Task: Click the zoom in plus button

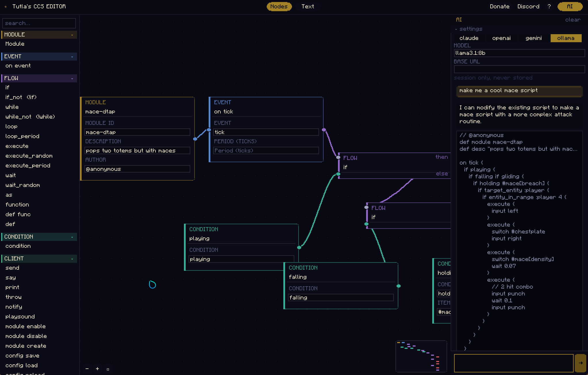Action: point(97,369)
